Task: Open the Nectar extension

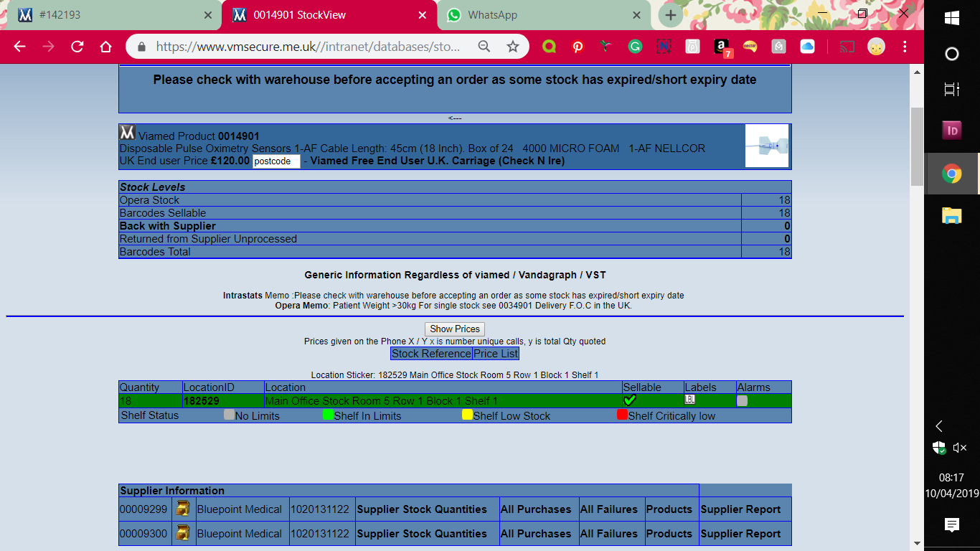Action: coord(750,47)
